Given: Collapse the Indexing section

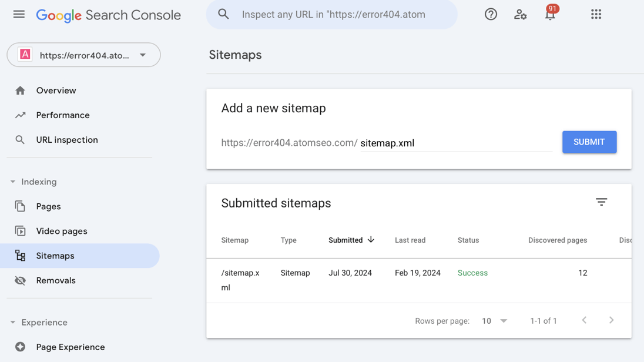Looking at the screenshot, I should (x=13, y=182).
